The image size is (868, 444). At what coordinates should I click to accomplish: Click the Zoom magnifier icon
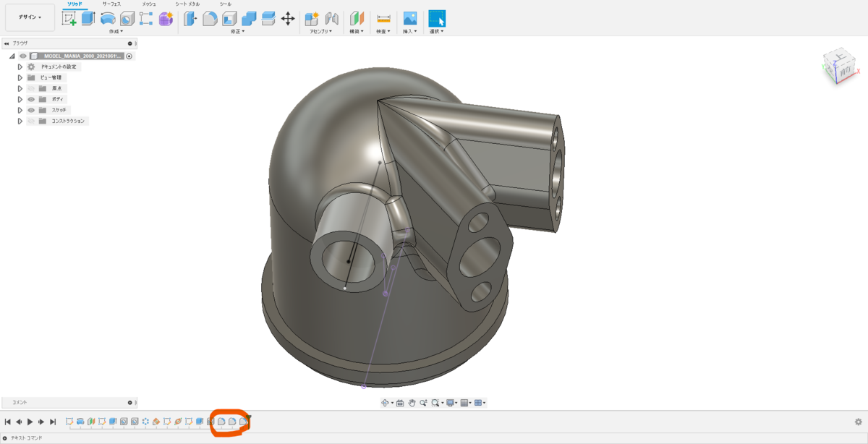coord(423,403)
